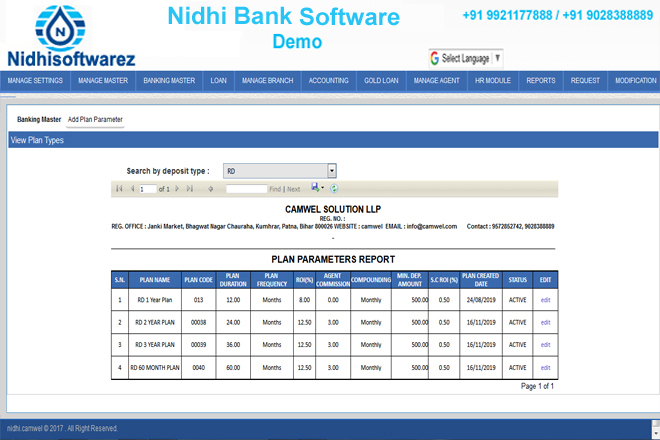Select the CAMWEL SOLUTION LLP heading
The width and height of the screenshot is (660, 440).
(333, 209)
